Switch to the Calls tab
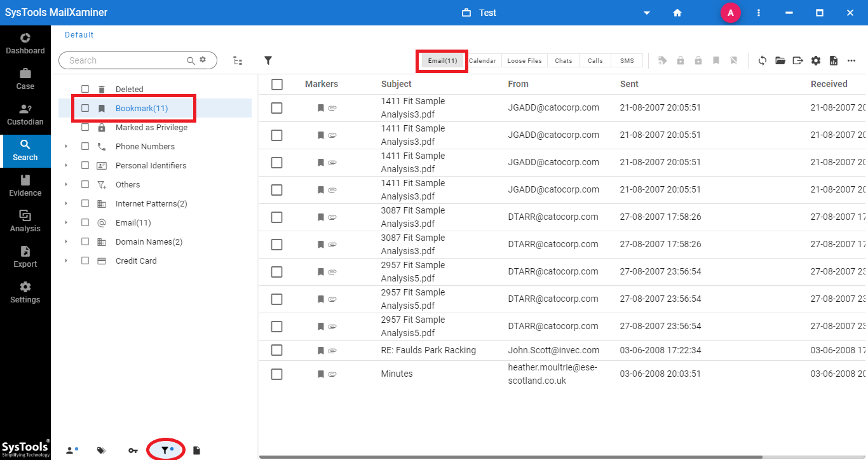 595,60
